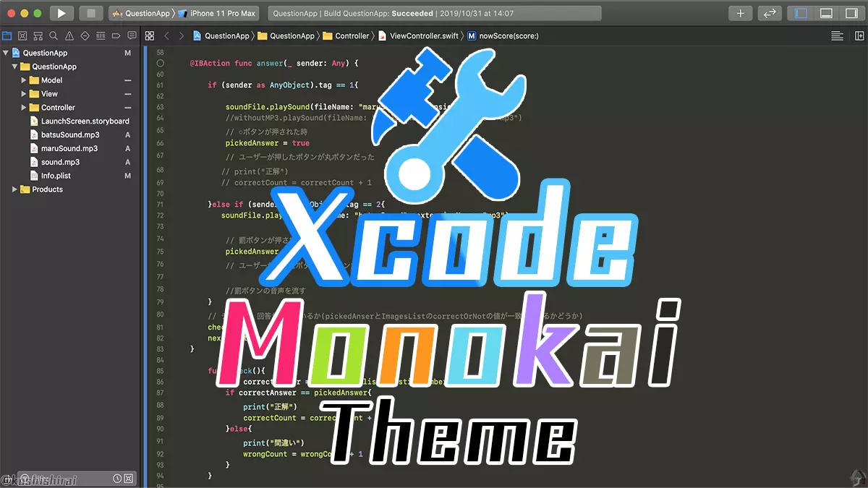Expand the Model folder

point(24,80)
